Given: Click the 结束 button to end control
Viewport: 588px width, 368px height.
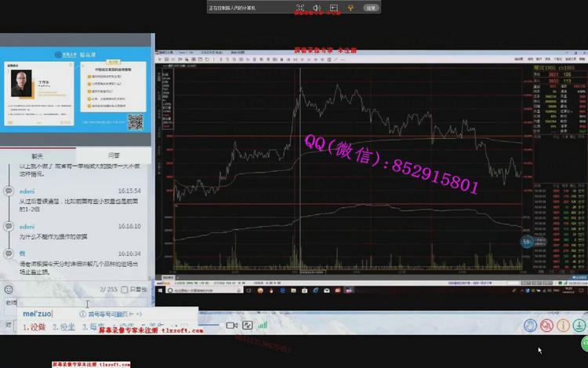Looking at the screenshot, I should pos(371,8).
